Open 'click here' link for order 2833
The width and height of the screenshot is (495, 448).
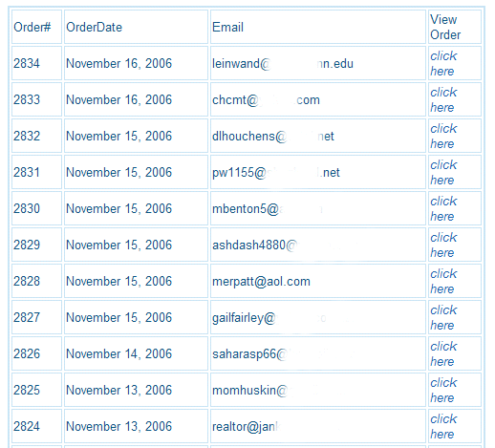(x=443, y=99)
